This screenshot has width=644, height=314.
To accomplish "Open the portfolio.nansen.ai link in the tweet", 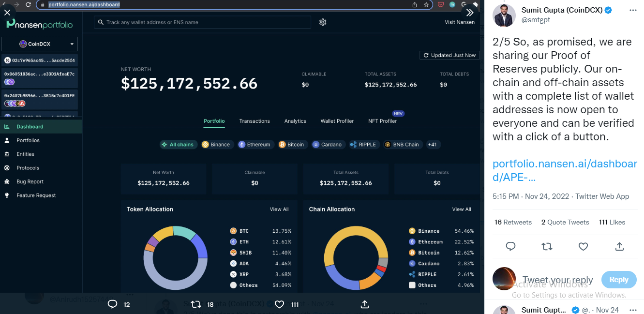I will (565, 170).
